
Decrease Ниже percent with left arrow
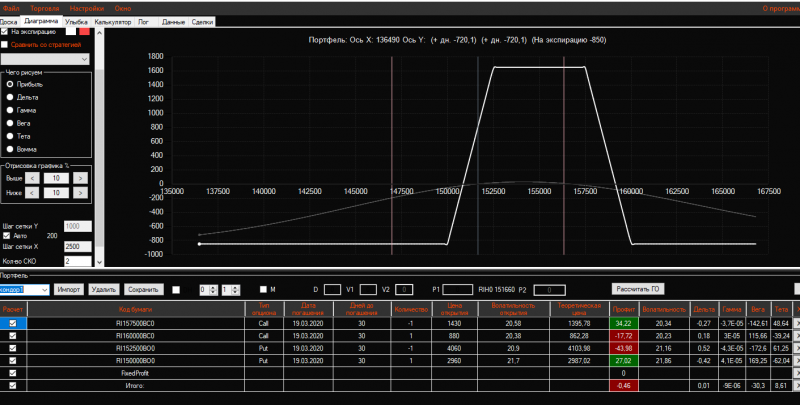32,193
